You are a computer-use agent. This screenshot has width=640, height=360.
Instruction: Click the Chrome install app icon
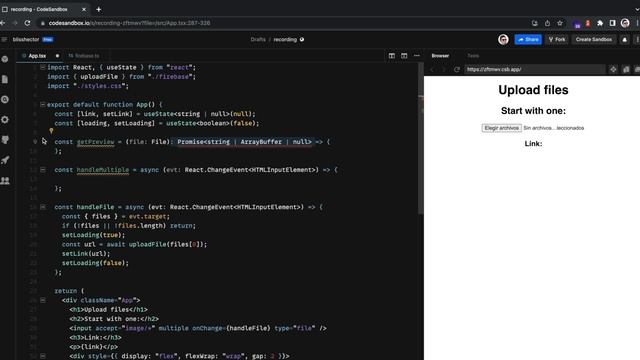(535, 23)
